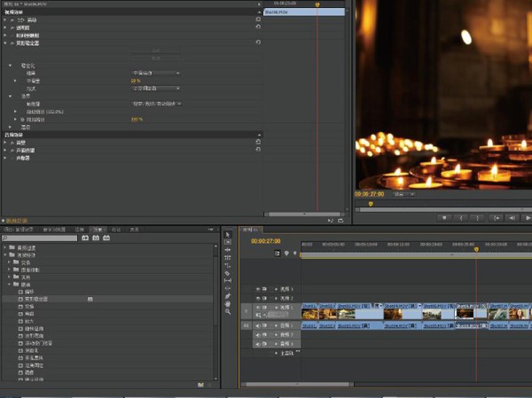The image size is (532, 398).
Task: Toggle snap icon in timeline header
Action: (278, 254)
